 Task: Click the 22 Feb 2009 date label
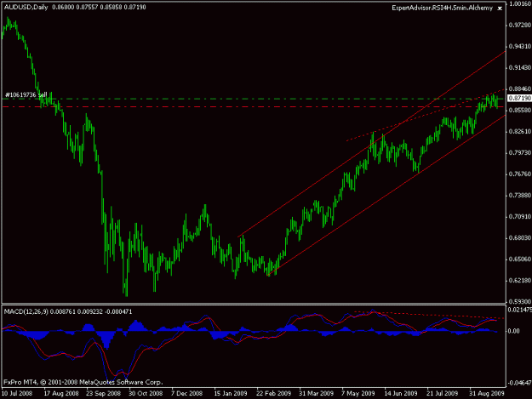tap(273, 394)
